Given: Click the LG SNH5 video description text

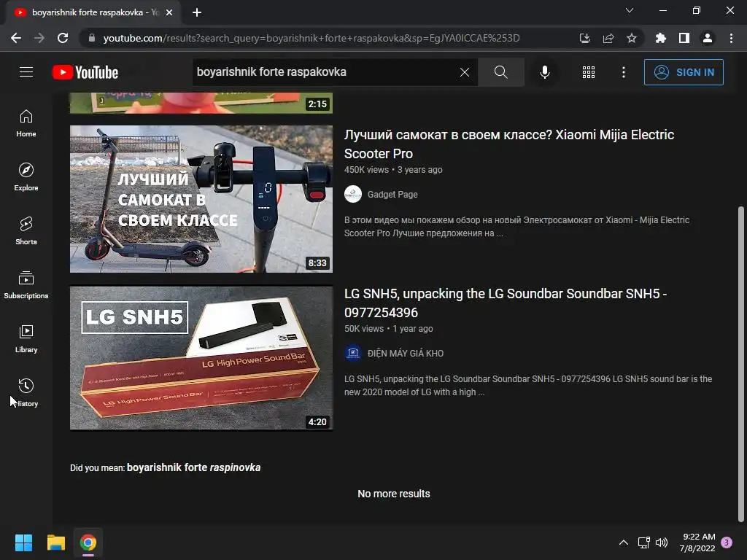Looking at the screenshot, I should click(x=528, y=386).
